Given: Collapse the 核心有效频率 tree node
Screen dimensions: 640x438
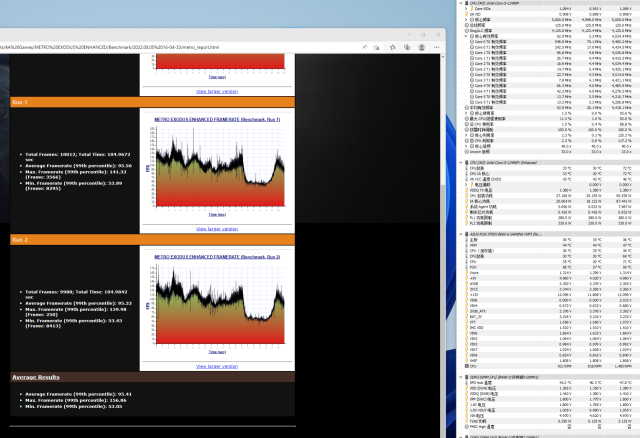Looking at the screenshot, I should [467, 36].
